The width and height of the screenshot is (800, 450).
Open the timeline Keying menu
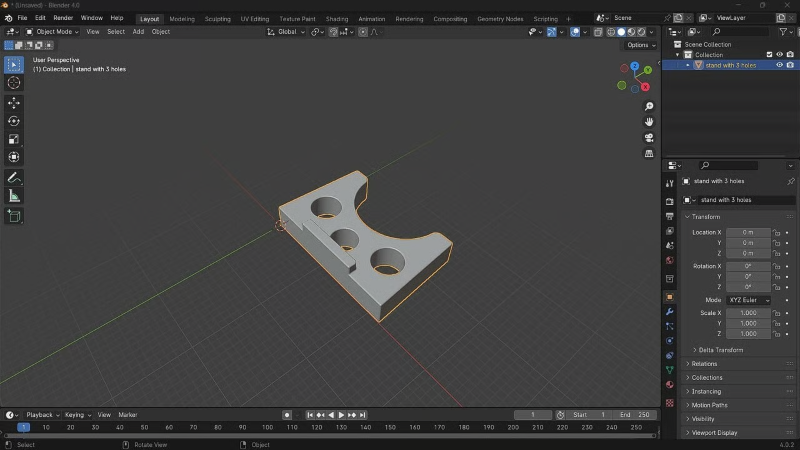point(78,415)
